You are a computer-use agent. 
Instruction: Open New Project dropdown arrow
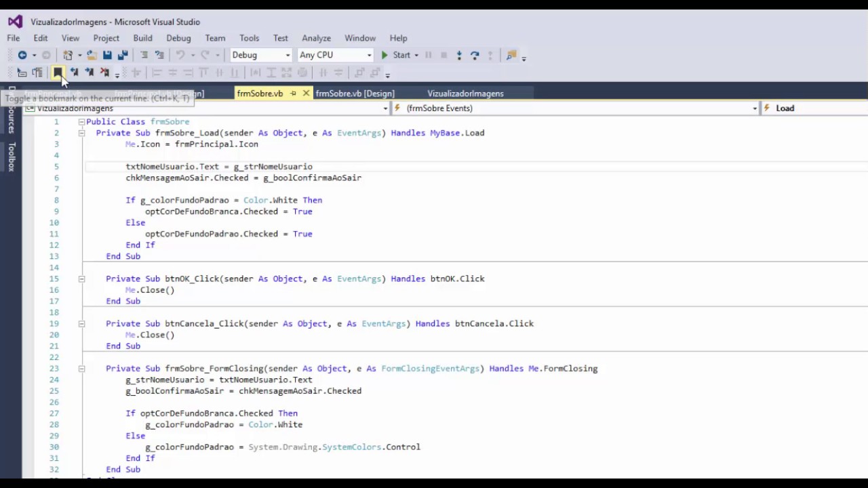click(x=79, y=56)
